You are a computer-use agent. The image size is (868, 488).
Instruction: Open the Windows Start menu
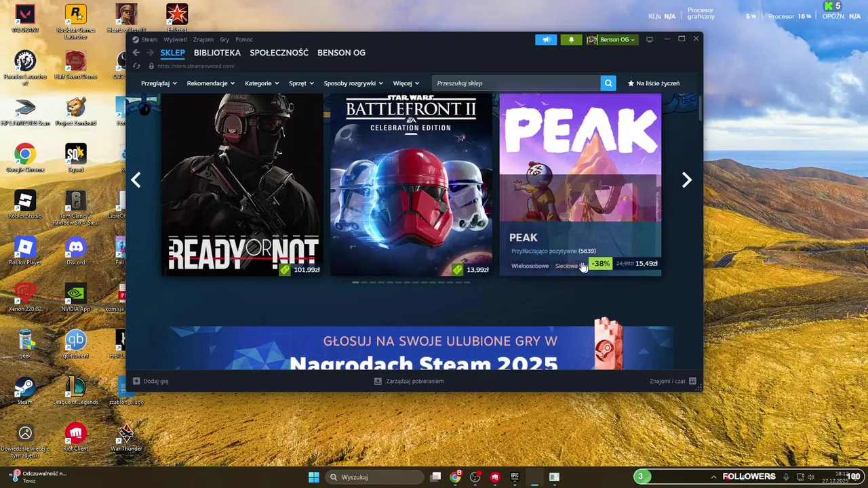314,477
